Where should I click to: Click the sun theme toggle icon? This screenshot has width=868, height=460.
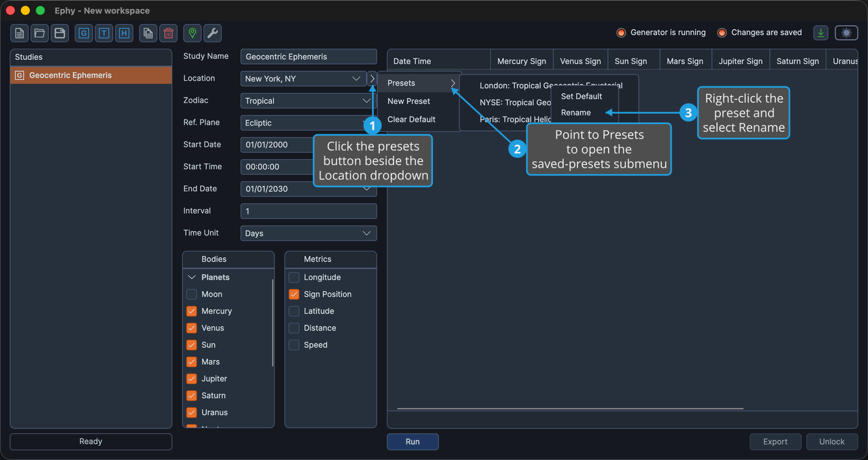pos(847,33)
